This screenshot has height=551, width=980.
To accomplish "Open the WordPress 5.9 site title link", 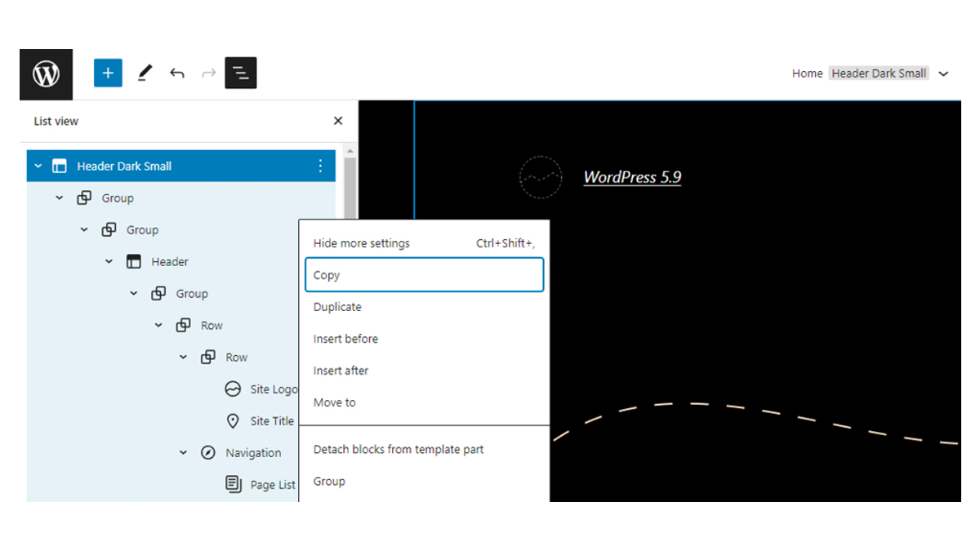I will 632,177.
